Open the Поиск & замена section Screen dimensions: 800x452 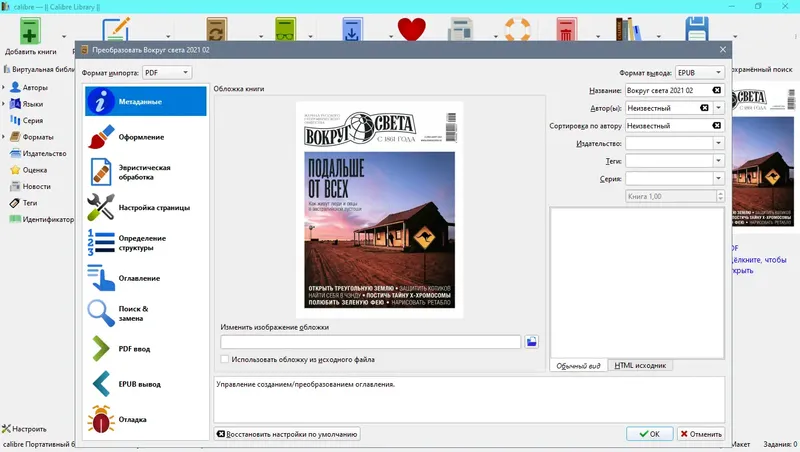(146, 313)
